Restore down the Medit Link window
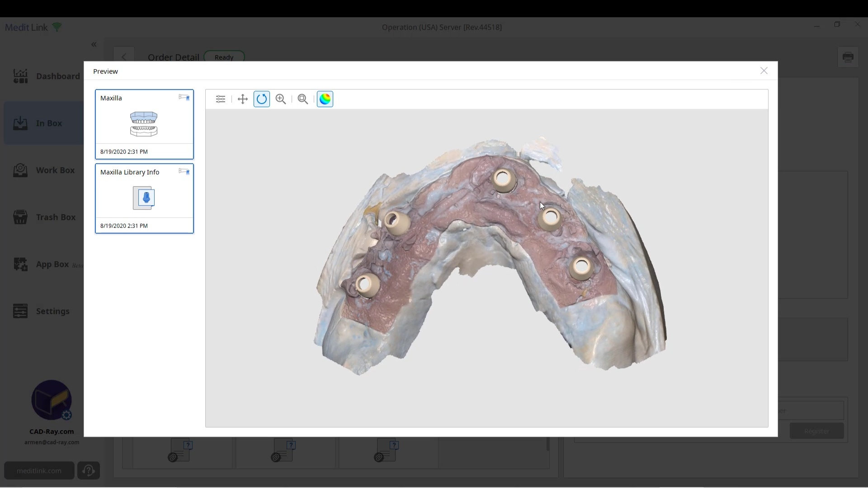The height and width of the screenshot is (488, 868). click(837, 24)
